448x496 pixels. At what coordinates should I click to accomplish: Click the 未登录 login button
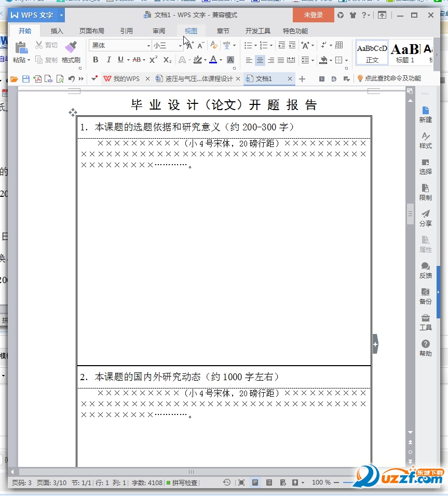click(313, 15)
